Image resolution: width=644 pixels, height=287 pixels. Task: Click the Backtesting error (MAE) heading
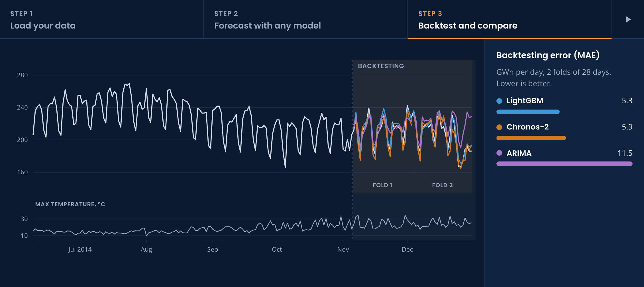tap(548, 55)
